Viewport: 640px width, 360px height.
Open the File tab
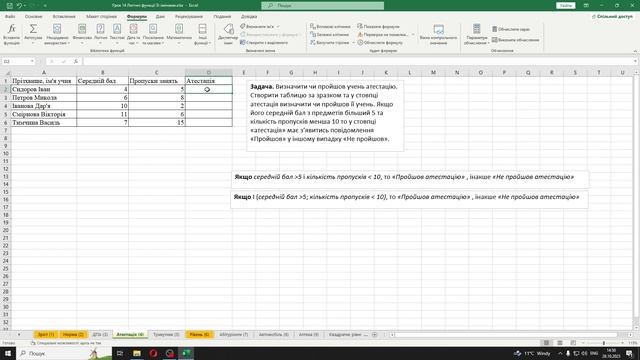tap(10, 17)
